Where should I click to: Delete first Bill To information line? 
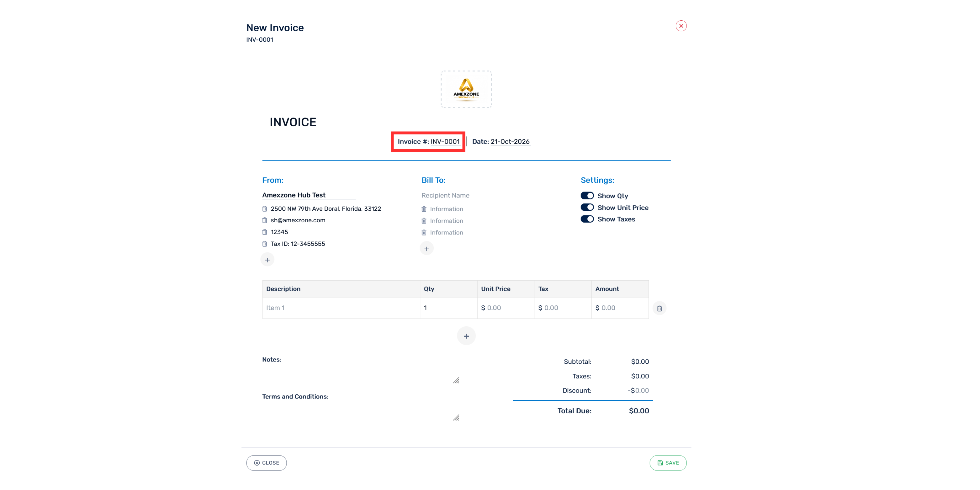(x=424, y=209)
